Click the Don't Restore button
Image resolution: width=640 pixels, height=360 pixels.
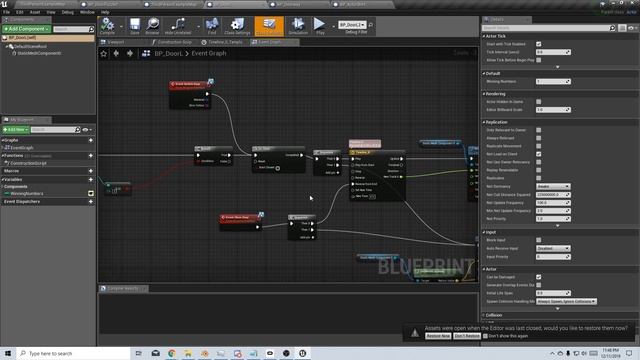(x=467, y=336)
